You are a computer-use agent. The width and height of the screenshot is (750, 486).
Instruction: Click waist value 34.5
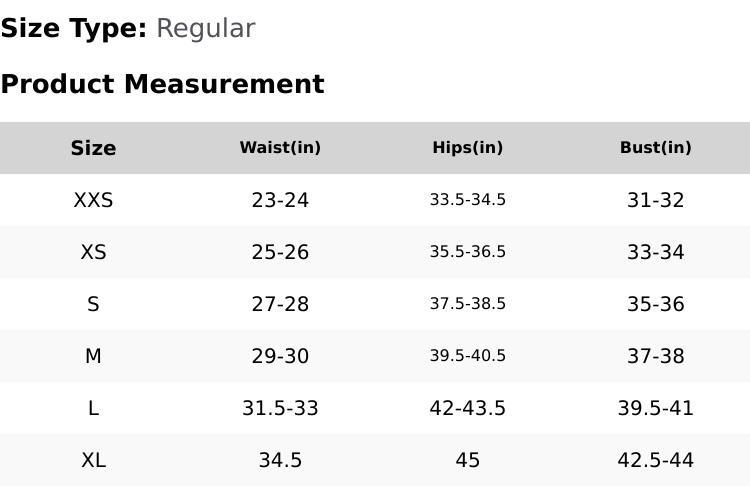pyautogui.click(x=280, y=460)
